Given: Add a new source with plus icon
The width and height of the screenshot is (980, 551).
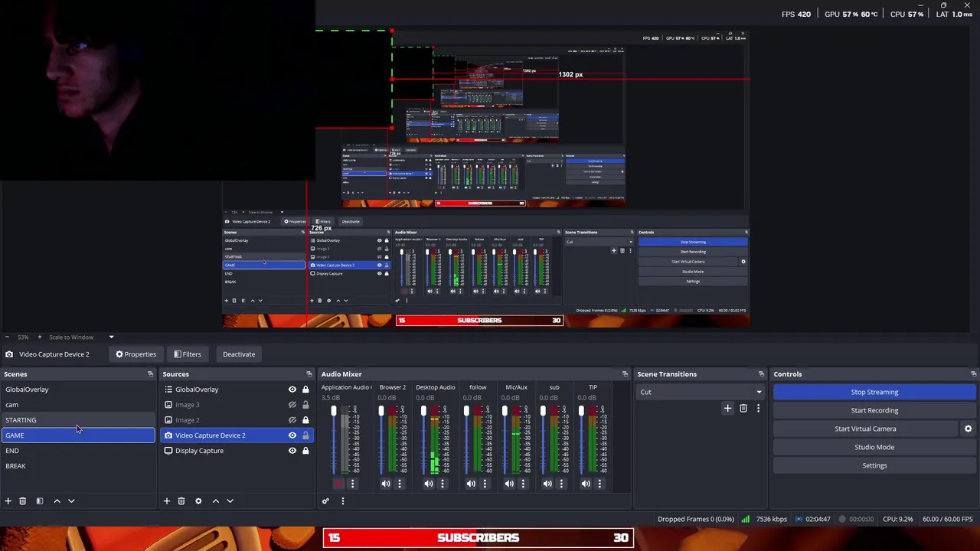Looking at the screenshot, I should 166,500.
